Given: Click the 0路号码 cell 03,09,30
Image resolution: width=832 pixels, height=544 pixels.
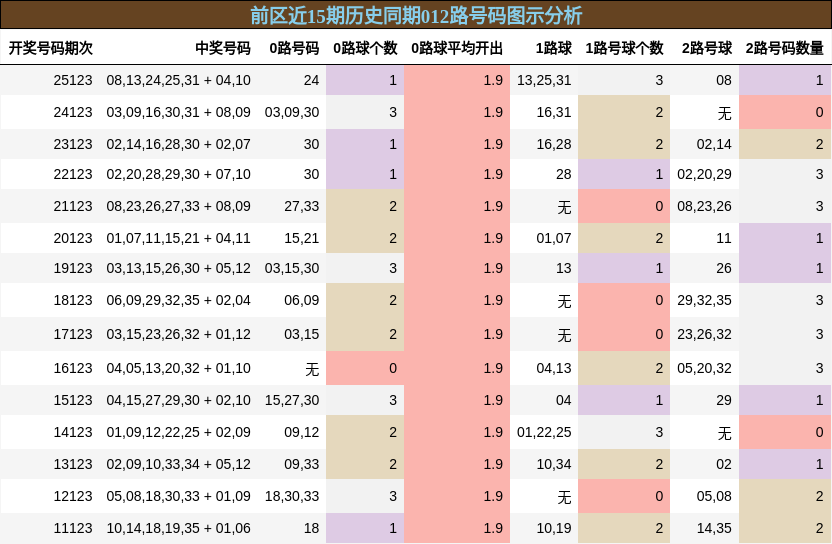Looking at the screenshot, I should pyautogui.click(x=292, y=112).
